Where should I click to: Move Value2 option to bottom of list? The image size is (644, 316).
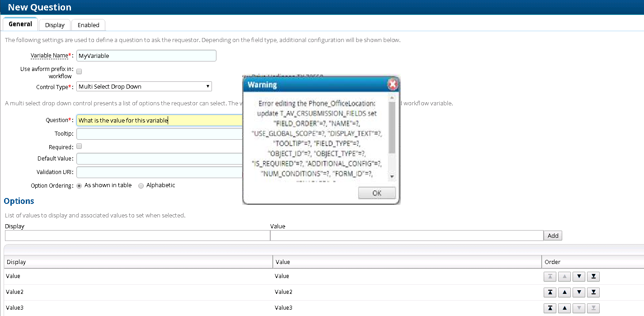tap(593, 292)
